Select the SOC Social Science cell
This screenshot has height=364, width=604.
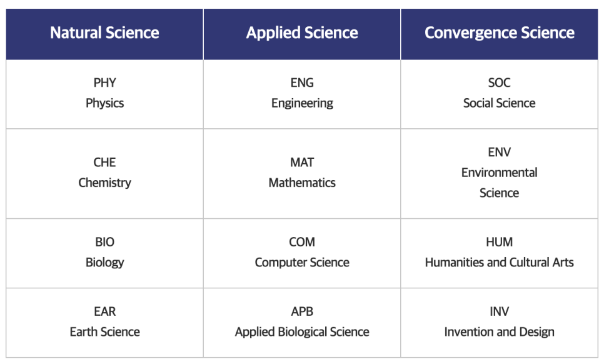499,94
